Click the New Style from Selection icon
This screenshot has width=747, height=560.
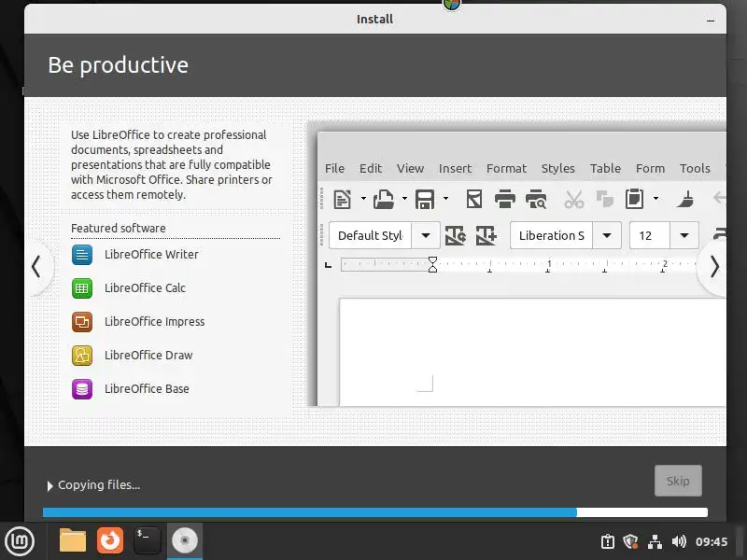coord(486,236)
